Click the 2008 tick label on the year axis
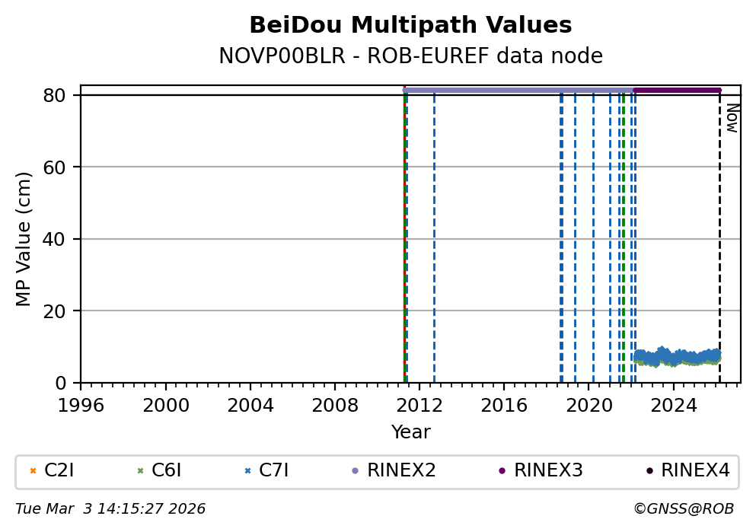This screenshot has width=756, height=532. click(x=334, y=405)
